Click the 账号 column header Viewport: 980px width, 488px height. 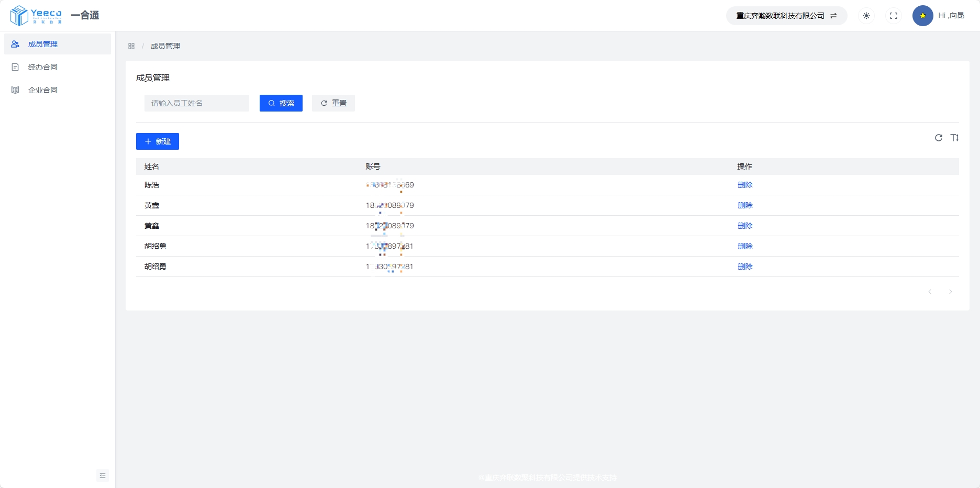(x=373, y=167)
